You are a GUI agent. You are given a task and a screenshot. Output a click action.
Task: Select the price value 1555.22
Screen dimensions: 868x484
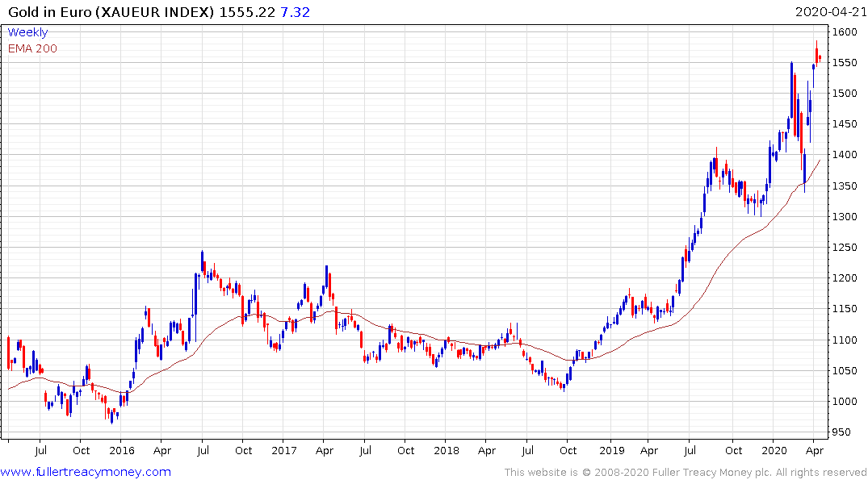tap(247, 12)
